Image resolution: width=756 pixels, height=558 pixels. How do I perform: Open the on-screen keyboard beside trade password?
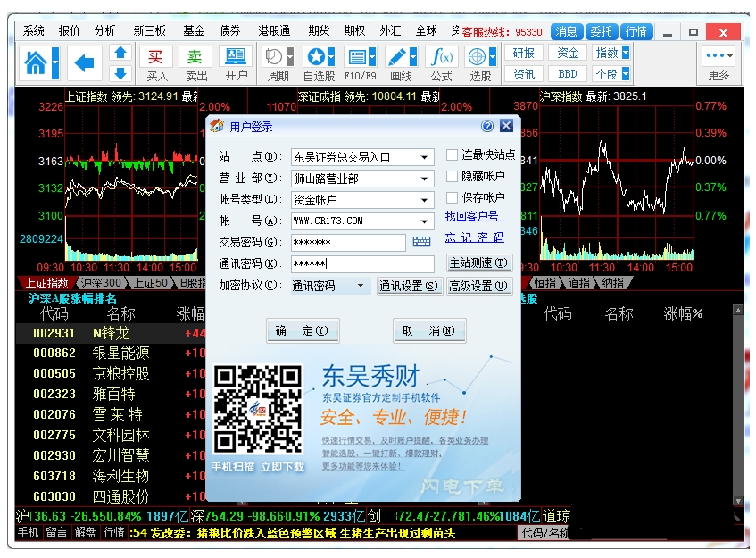(x=421, y=242)
